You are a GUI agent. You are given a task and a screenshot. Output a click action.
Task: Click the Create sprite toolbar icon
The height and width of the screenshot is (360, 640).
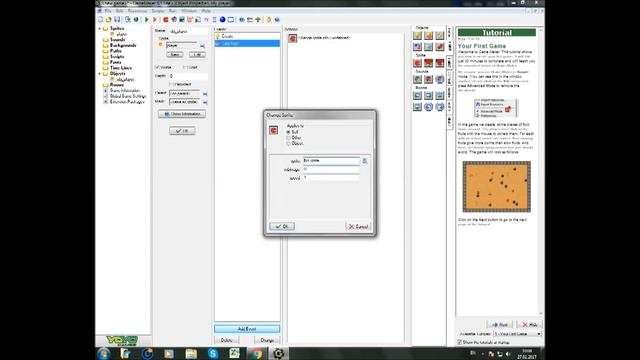[x=166, y=20]
